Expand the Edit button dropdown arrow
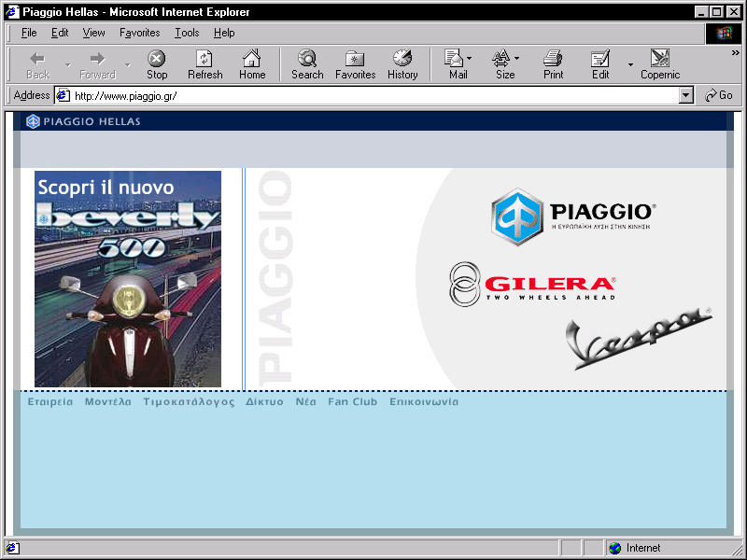Image resolution: width=747 pixels, height=560 pixels. pos(631,64)
